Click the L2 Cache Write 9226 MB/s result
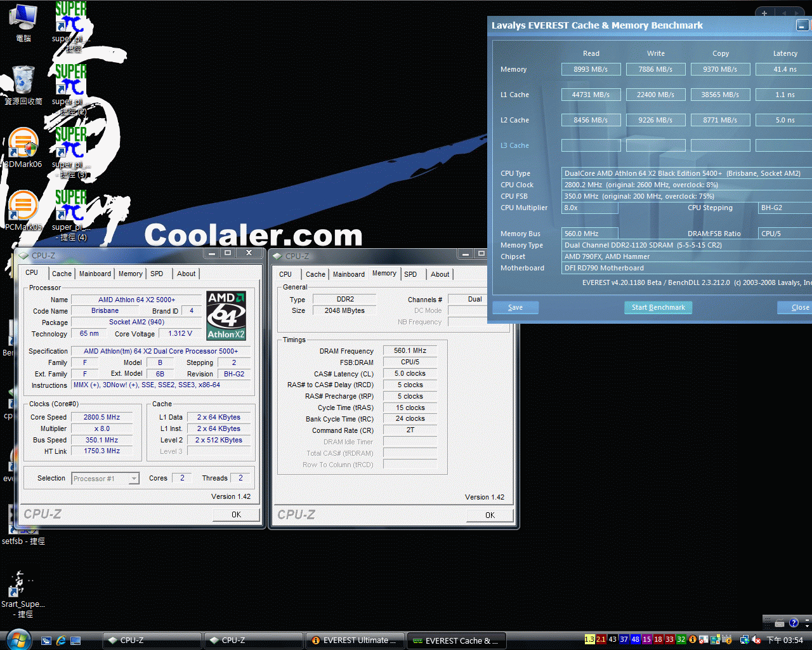812x650 pixels. [655, 120]
